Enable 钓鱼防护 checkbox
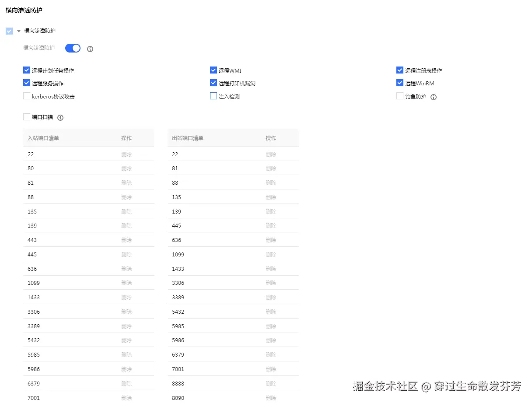532x403 pixels. (400, 96)
